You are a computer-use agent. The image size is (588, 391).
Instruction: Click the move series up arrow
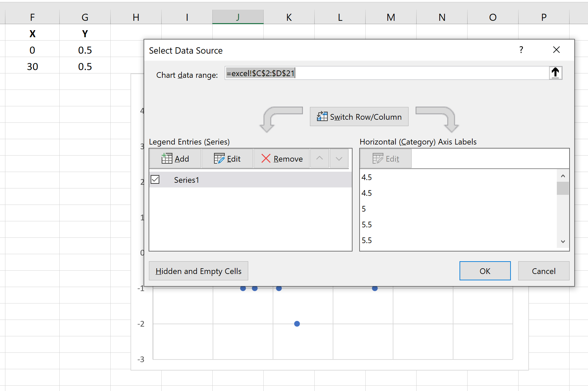(x=319, y=158)
